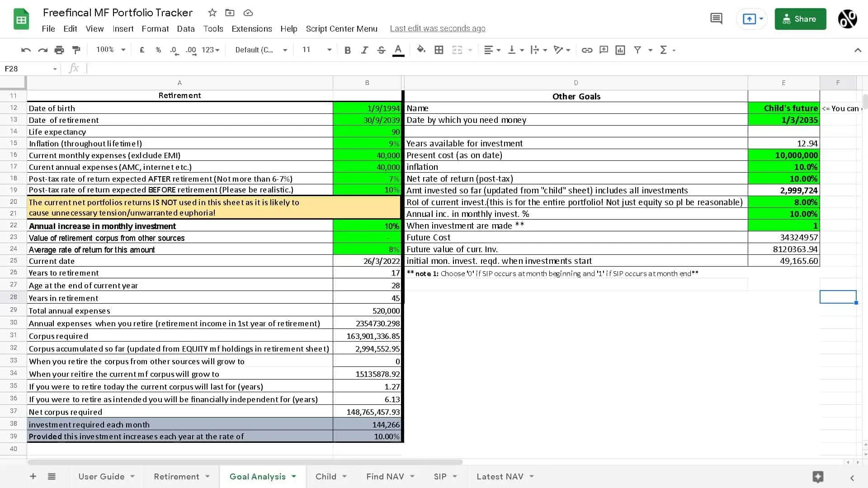The height and width of the screenshot is (488, 868).
Task: Format as currency with pound icon
Action: pos(142,50)
